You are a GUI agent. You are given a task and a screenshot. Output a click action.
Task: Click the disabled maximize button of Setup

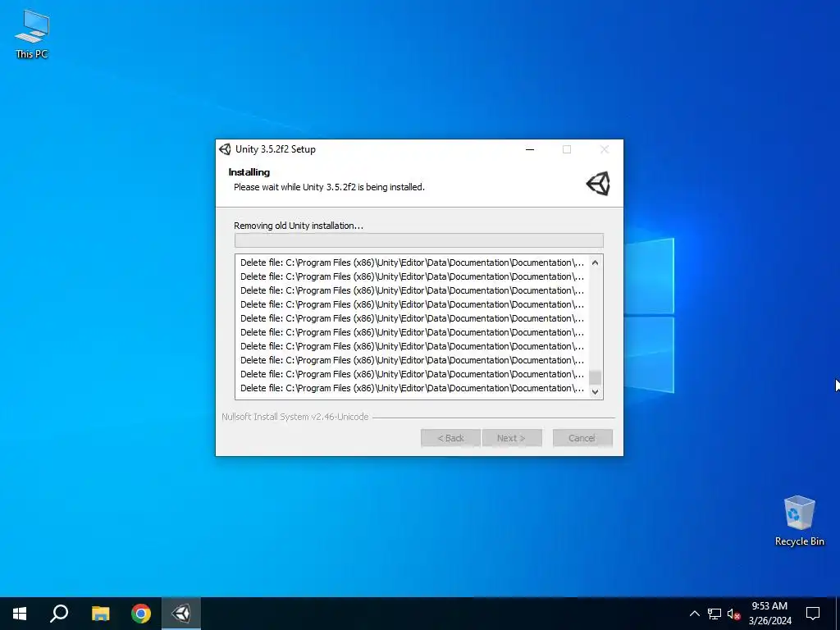[567, 149]
